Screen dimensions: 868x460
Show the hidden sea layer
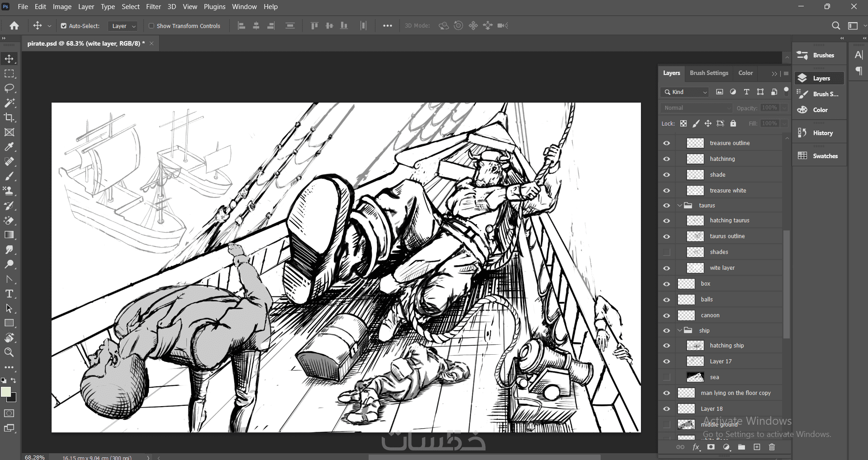(667, 377)
